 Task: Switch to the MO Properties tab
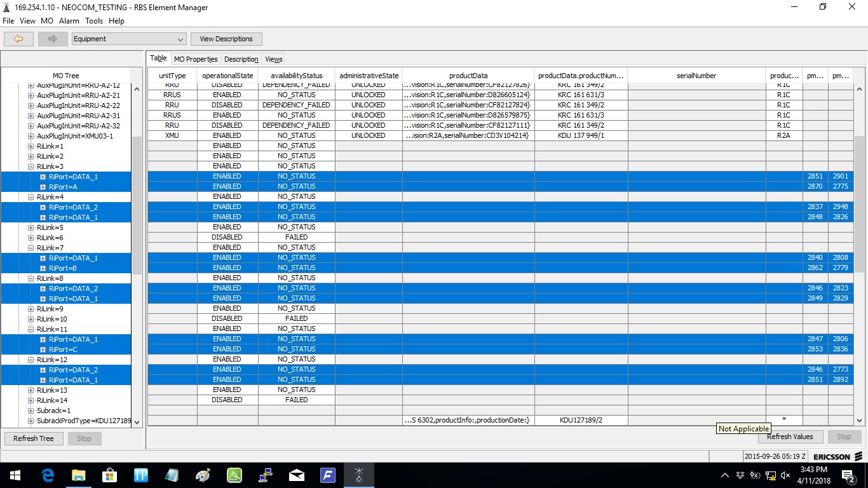click(x=196, y=59)
